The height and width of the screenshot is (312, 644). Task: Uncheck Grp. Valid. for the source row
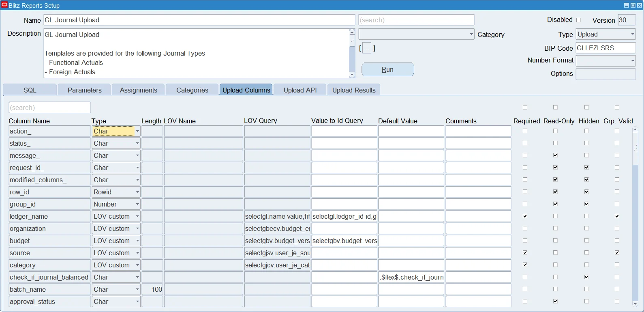[x=617, y=252]
